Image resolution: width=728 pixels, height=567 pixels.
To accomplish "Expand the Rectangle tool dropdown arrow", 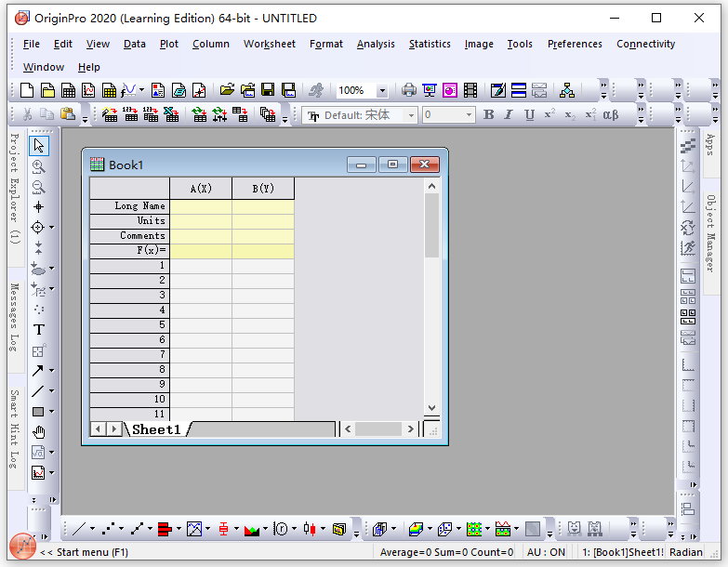I will pos(51,412).
